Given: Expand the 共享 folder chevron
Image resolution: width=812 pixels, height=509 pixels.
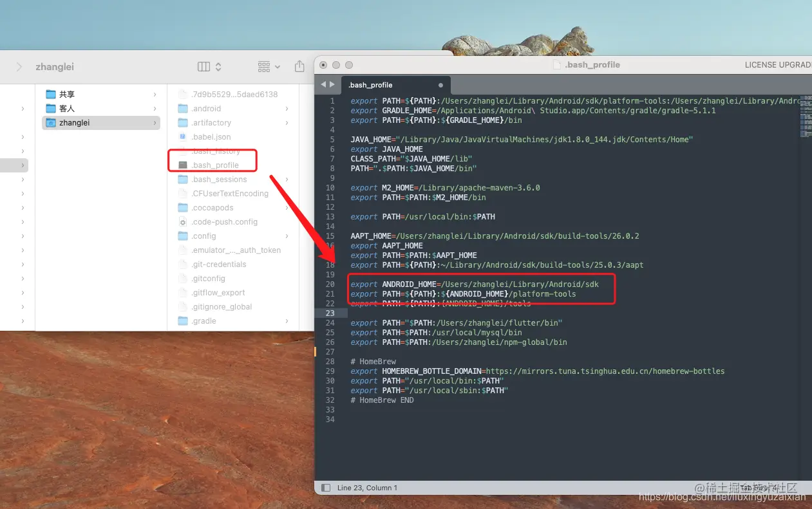Looking at the screenshot, I should [x=155, y=95].
